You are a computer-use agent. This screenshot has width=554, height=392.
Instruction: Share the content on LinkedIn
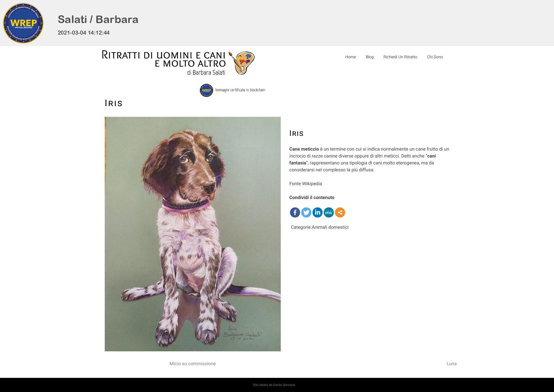[317, 213]
